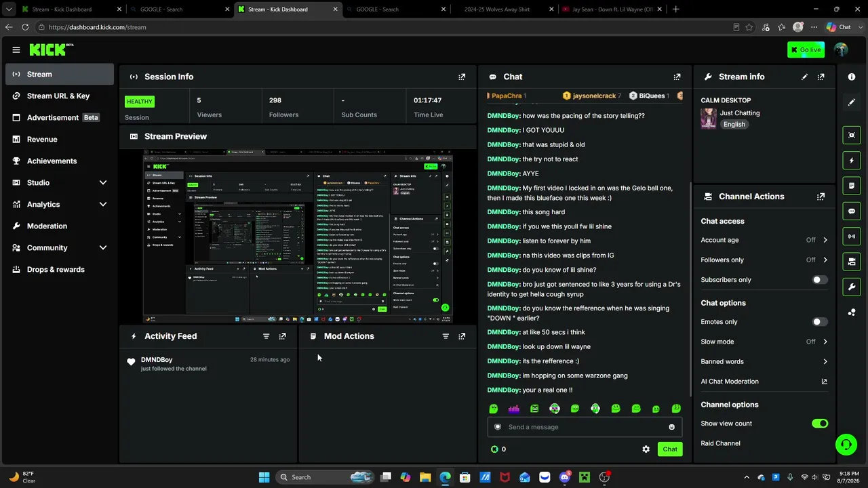Switch to the Wolves Away Shirt tab
This screenshot has height=488, width=868.
[505, 9]
